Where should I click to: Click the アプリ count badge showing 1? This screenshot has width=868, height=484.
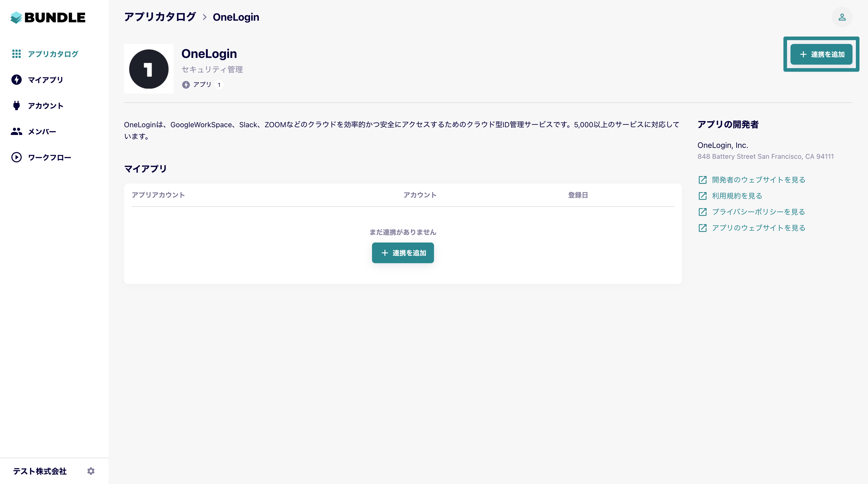[x=219, y=85]
